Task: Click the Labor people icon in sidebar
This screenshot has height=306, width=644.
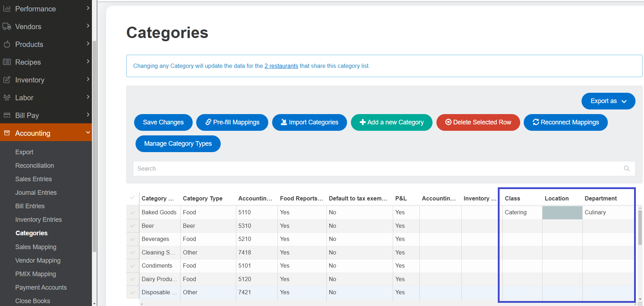Action: pos(7,97)
